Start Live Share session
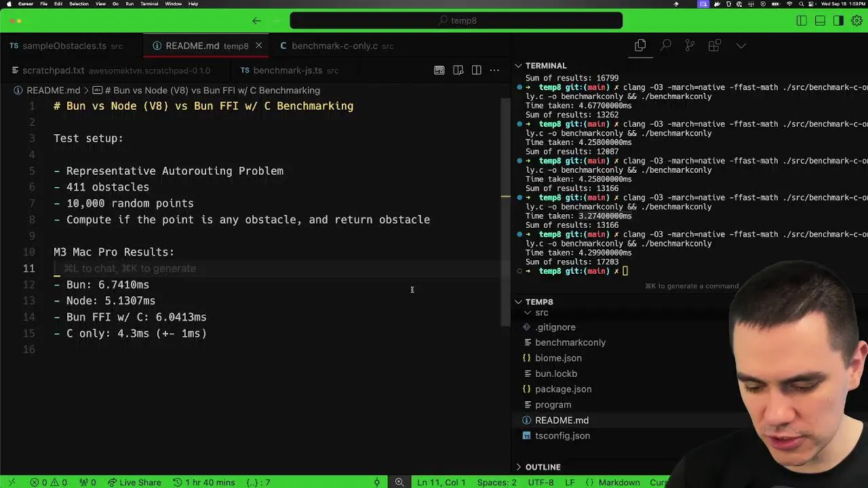 [x=134, y=482]
